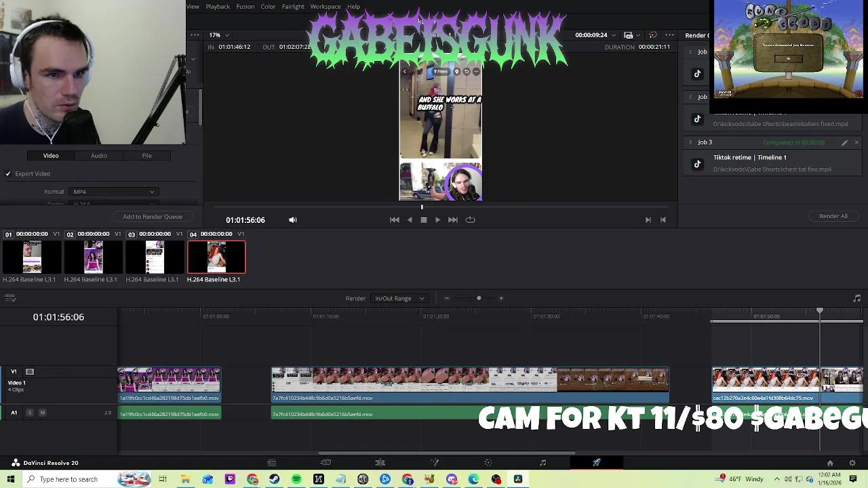Solo audio track A1
Image resolution: width=868 pixels, height=488 pixels.
(30, 413)
